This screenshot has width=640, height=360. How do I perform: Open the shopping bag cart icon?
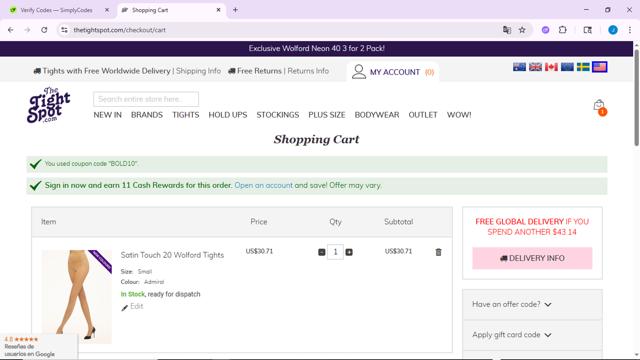pyautogui.click(x=599, y=107)
